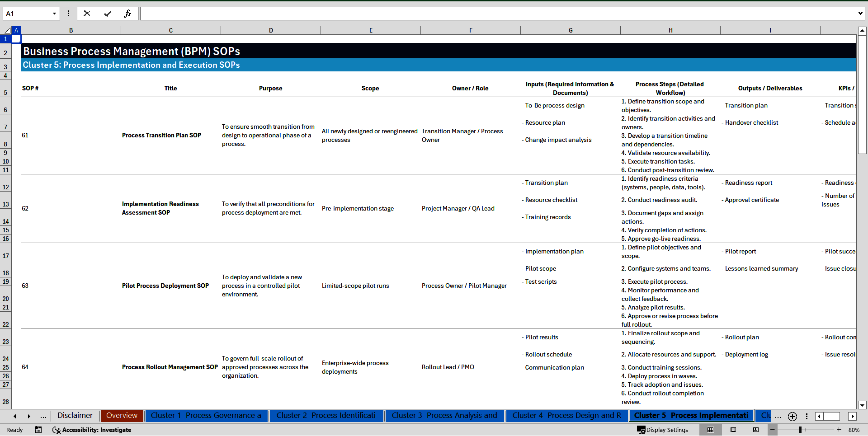
Task: Show hidden sheet tabs via left ellipsis
Action: click(43, 416)
